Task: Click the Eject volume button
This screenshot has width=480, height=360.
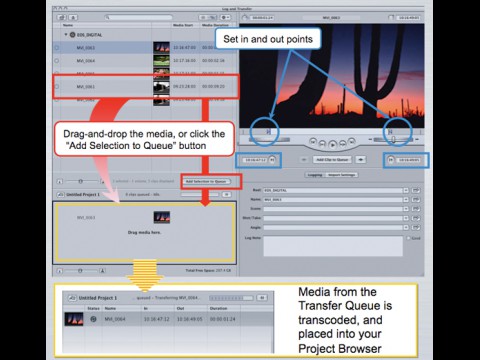Action: (x=73, y=17)
